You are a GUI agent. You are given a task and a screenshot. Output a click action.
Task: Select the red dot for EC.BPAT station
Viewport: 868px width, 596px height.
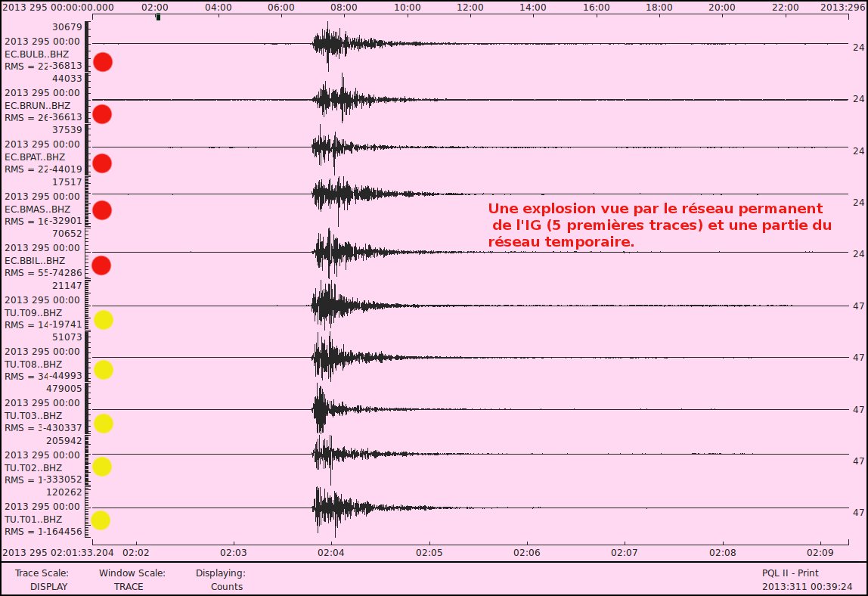[x=101, y=163]
